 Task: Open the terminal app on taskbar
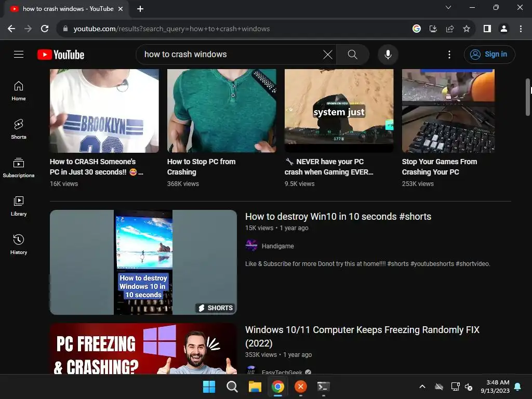click(323, 387)
